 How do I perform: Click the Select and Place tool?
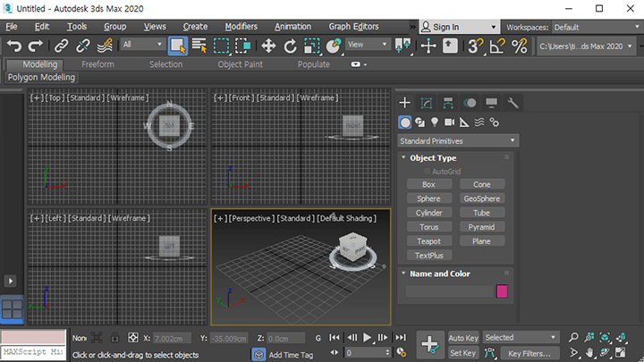click(x=334, y=46)
